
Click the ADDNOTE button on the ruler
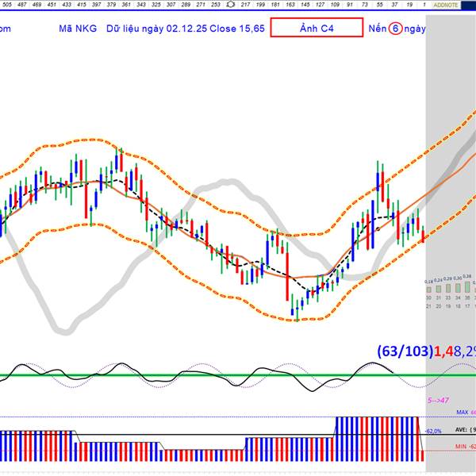[x=446, y=5]
